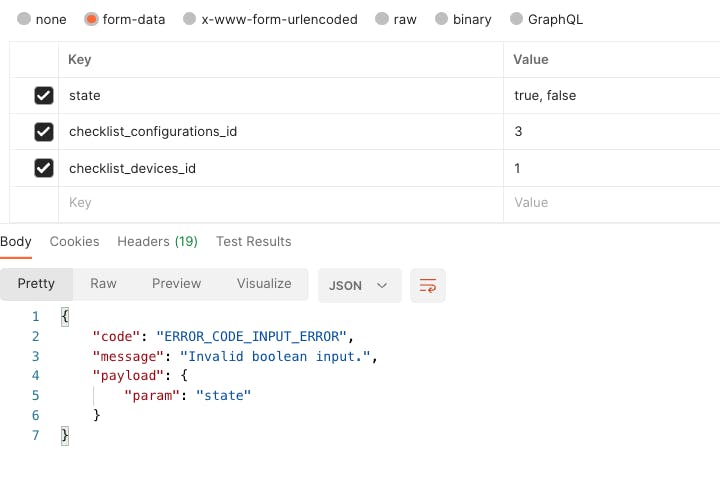Click the empty Value input field
Screen dimensions: 720x480
point(610,203)
